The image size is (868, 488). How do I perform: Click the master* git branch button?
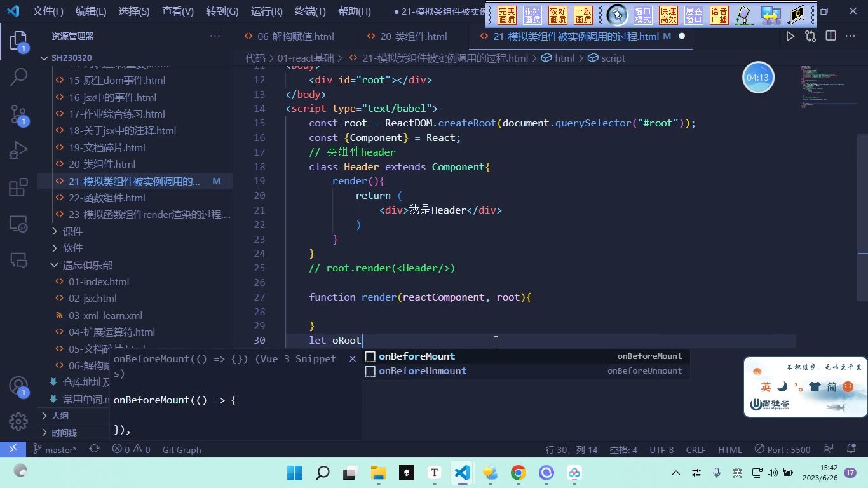(x=55, y=449)
